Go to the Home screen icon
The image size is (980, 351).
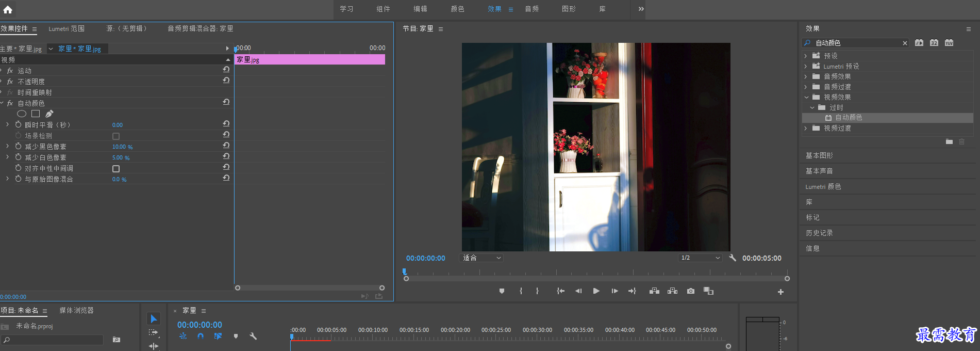[8, 9]
